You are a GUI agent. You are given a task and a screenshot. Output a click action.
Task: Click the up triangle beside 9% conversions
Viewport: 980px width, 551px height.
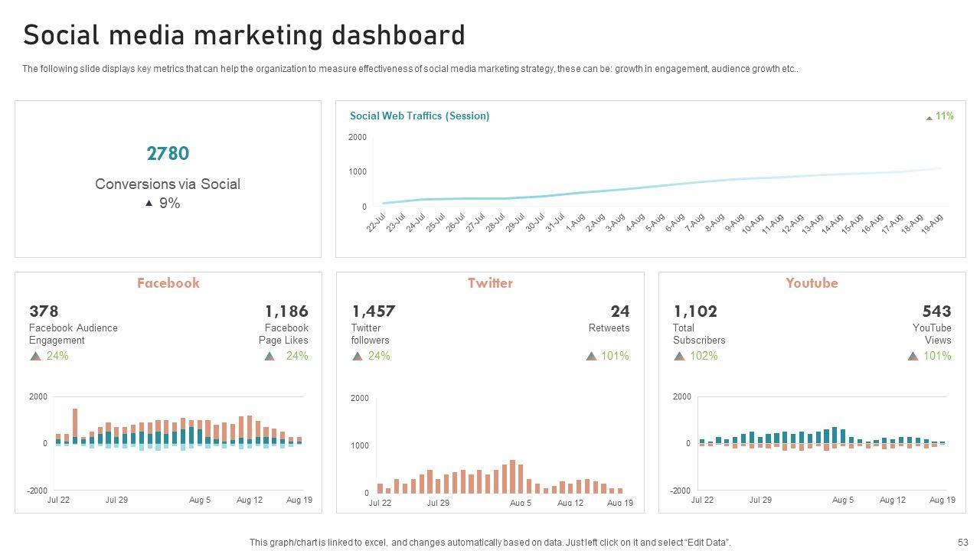point(149,204)
